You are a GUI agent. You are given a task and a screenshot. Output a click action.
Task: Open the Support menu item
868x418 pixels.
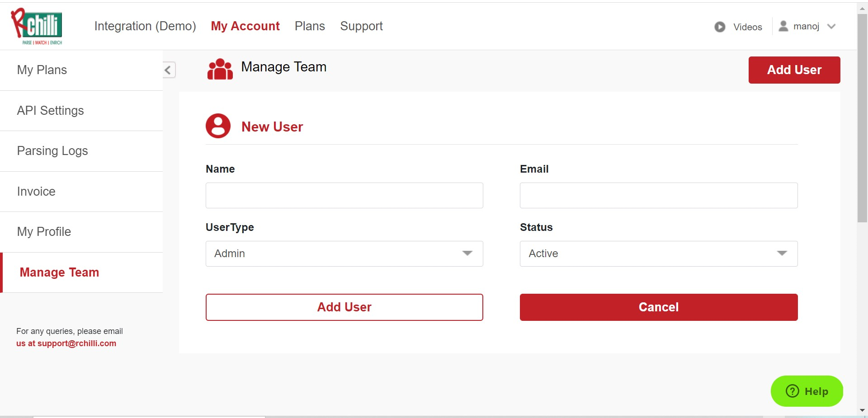tap(361, 26)
